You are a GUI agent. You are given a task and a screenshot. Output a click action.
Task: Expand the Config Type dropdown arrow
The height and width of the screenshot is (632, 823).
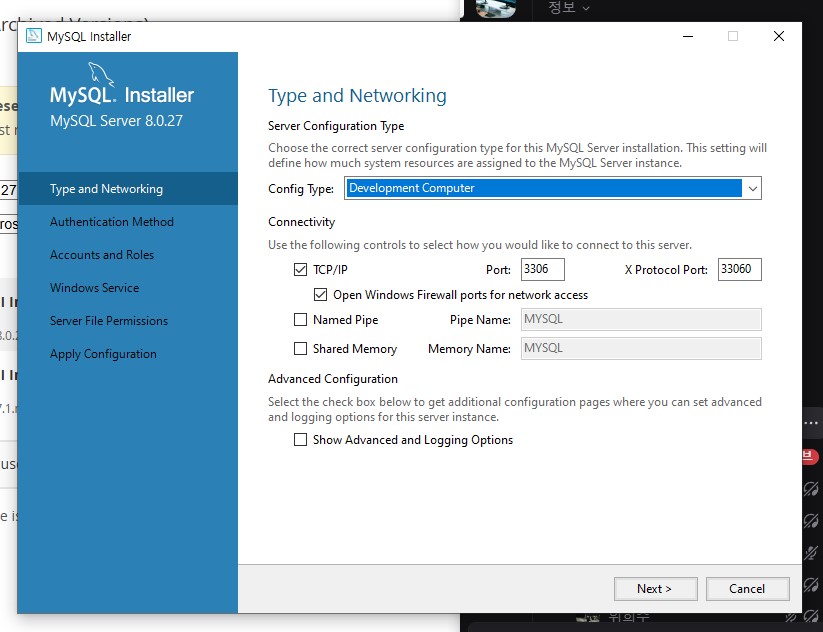point(753,188)
